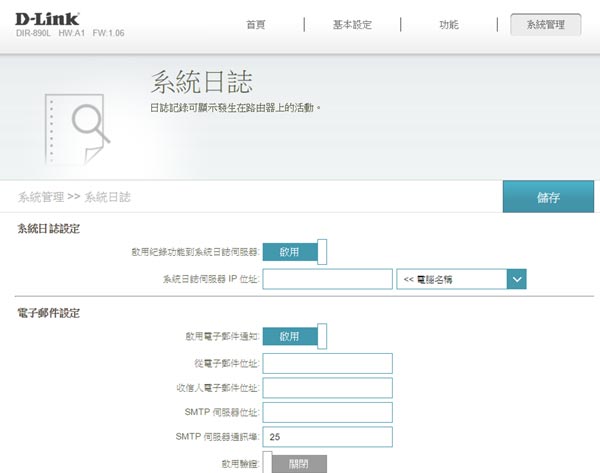Click the 從電子郵件位址 input box
Image resolution: width=600 pixels, height=473 pixels.
coord(327,362)
